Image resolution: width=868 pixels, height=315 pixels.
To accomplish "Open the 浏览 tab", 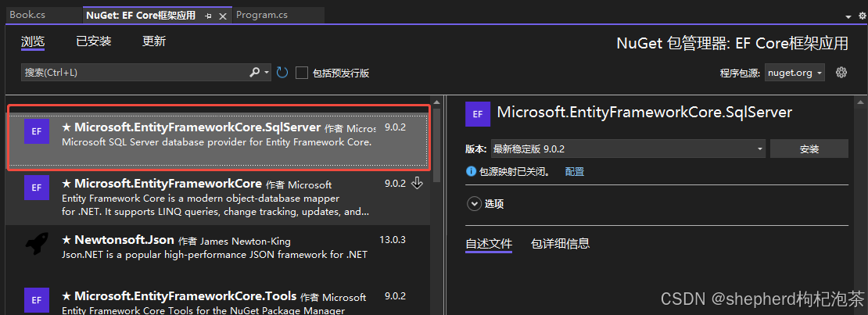I will [x=33, y=41].
